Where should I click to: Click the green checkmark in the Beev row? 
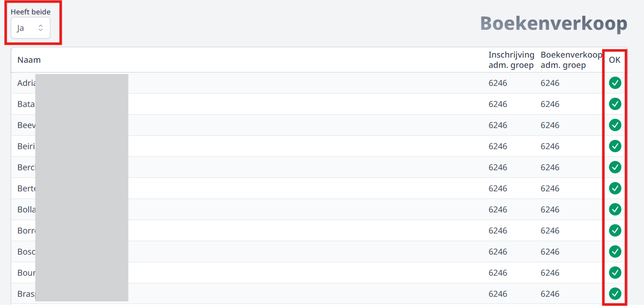point(615,125)
